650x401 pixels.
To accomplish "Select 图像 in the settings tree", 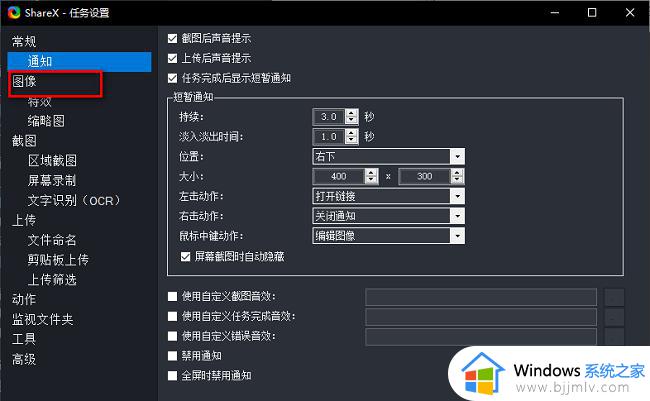I will tap(24, 81).
